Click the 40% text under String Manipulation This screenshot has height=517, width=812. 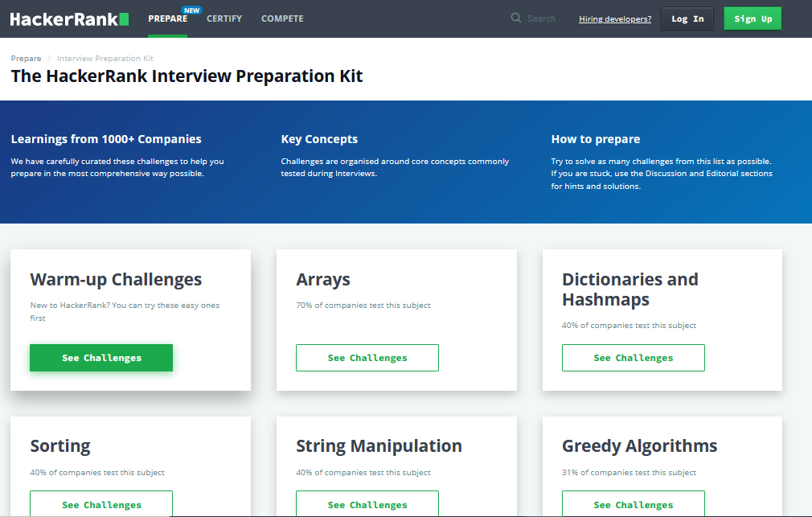[363, 473]
